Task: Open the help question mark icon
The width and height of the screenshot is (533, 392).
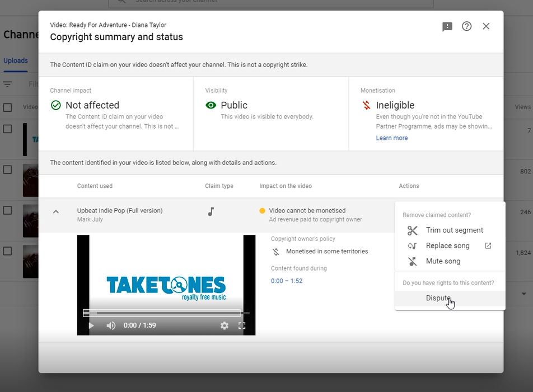Action: (x=466, y=26)
